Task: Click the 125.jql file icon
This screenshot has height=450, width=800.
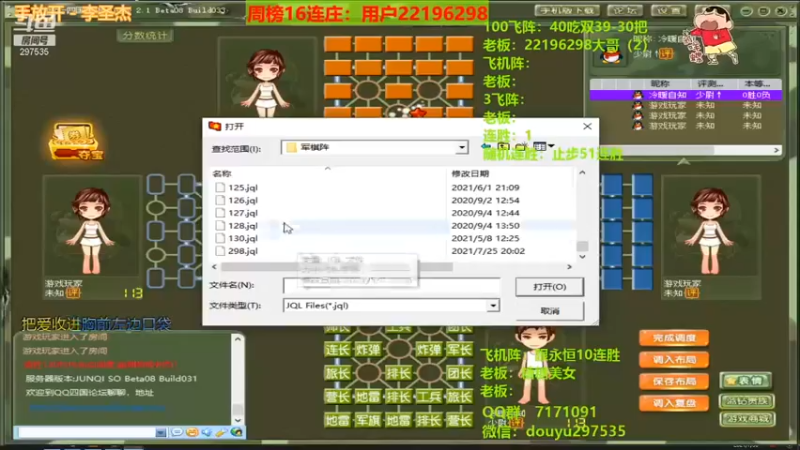Action: pos(220,187)
